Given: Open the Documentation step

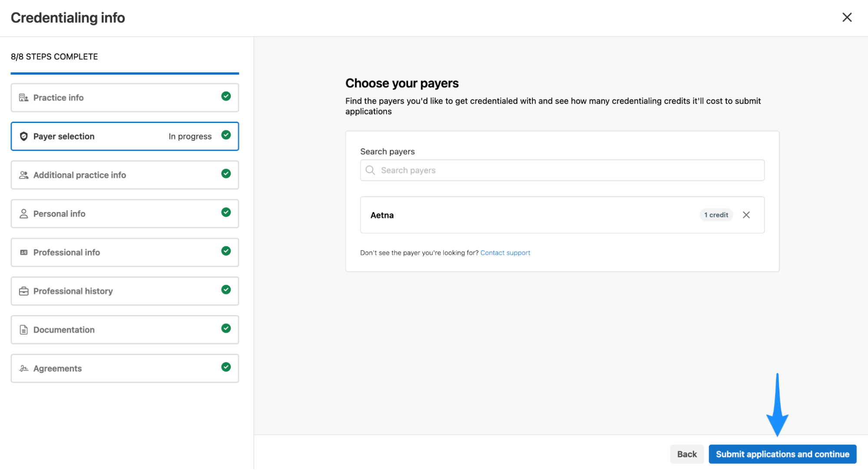Looking at the screenshot, I should coord(125,330).
